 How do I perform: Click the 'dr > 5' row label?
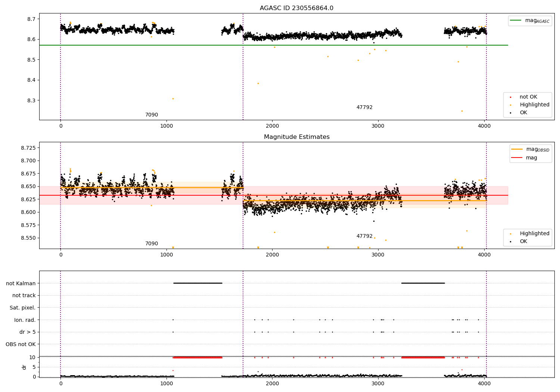click(28, 332)
